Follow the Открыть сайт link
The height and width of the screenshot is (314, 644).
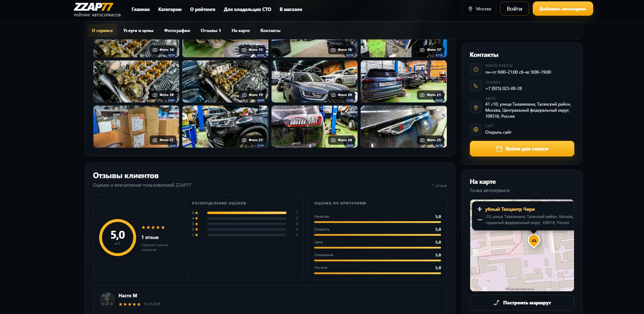(x=498, y=132)
